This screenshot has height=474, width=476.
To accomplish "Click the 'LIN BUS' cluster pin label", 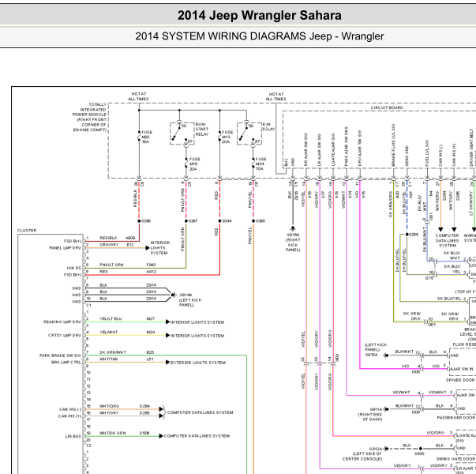I will point(73,436).
